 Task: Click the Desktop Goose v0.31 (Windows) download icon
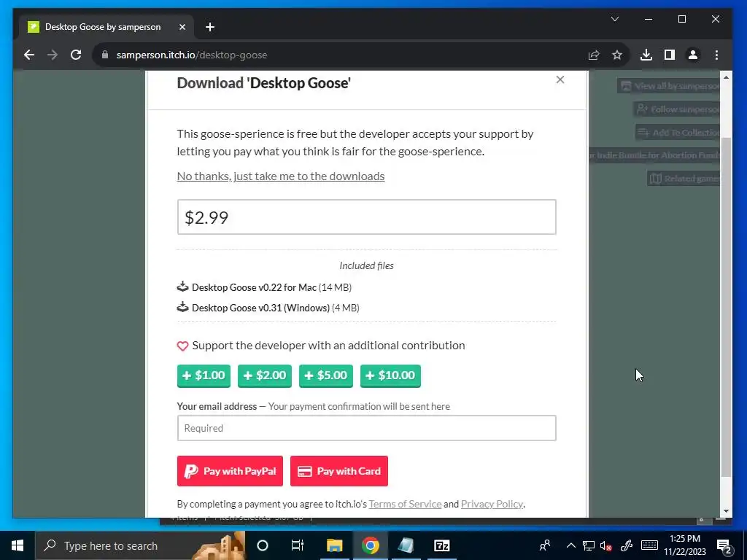click(182, 307)
